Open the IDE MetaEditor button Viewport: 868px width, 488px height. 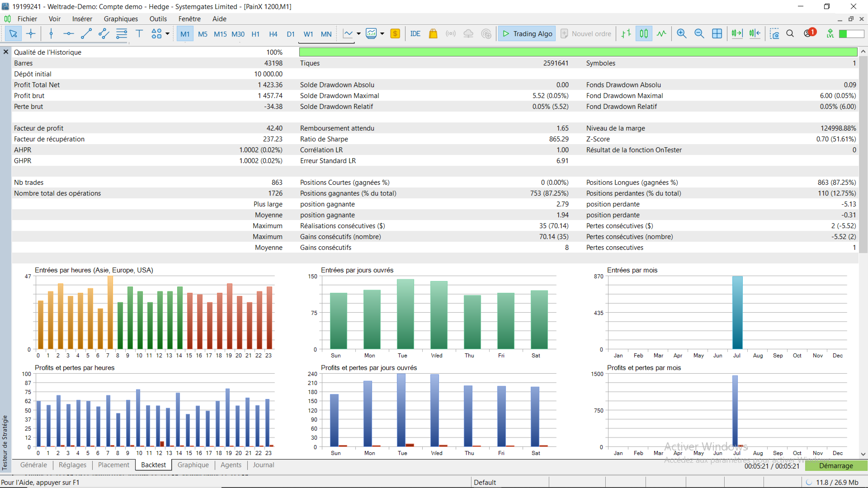coord(415,34)
